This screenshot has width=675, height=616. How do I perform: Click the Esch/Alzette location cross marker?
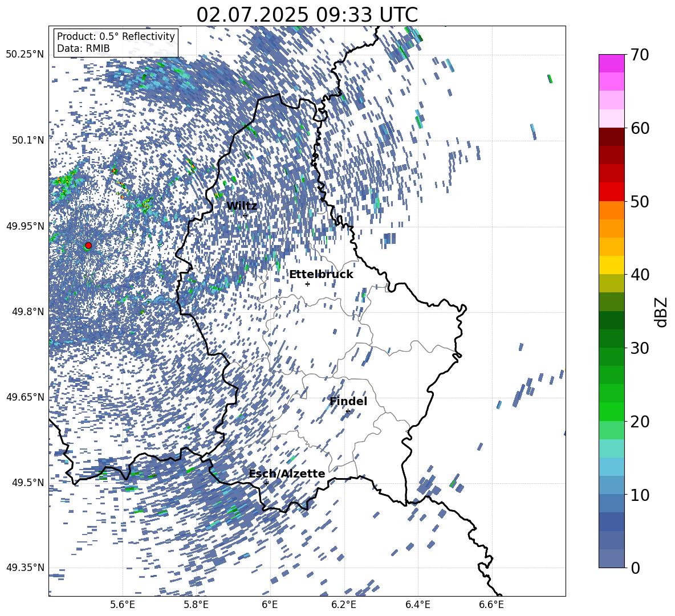pyautogui.click(x=266, y=483)
